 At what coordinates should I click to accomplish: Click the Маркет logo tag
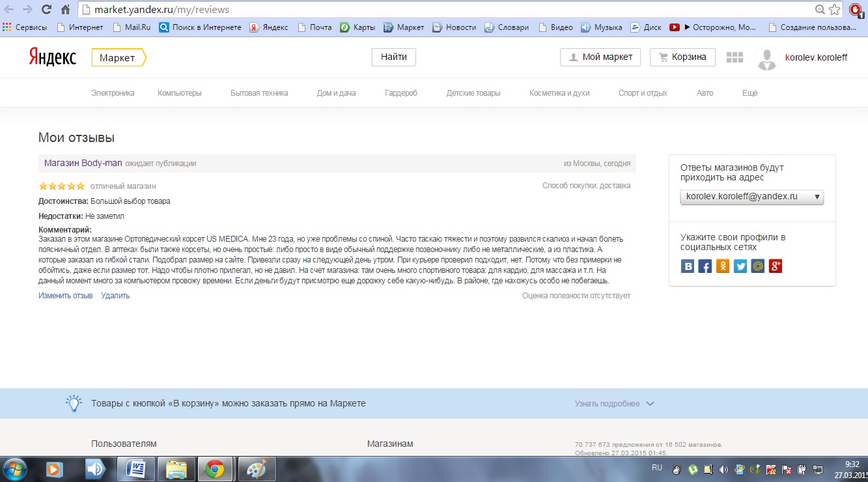pos(119,58)
